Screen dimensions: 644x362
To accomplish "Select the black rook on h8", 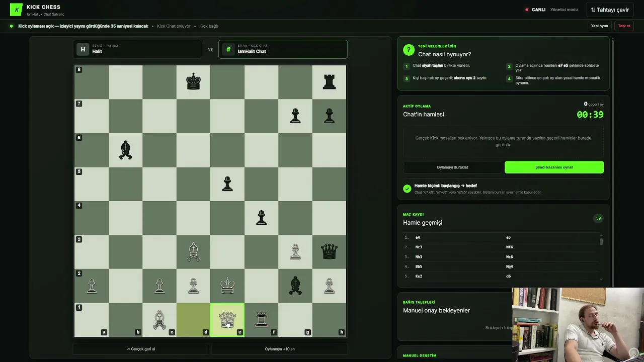I will pyautogui.click(x=329, y=81).
